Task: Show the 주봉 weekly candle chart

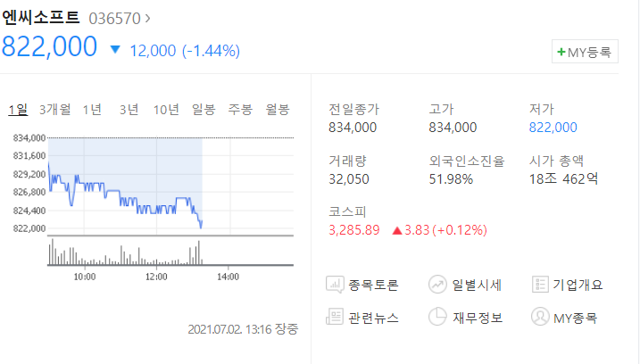Action: click(x=240, y=110)
